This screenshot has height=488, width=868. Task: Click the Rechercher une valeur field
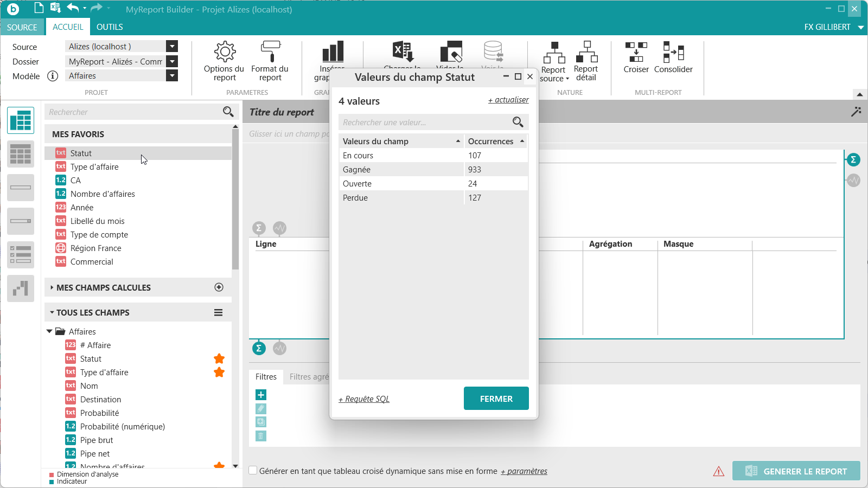tap(426, 122)
